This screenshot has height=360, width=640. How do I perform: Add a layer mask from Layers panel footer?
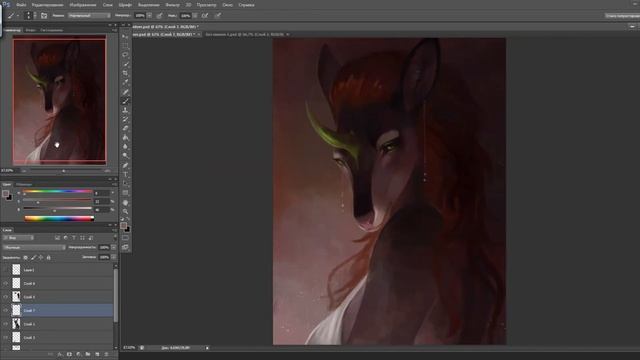(69, 354)
